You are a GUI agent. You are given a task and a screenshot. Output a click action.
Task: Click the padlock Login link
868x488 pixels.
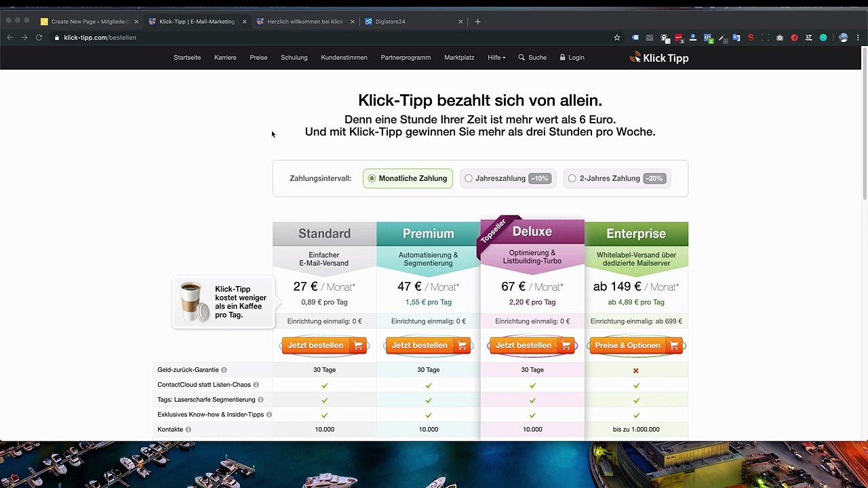[572, 58]
